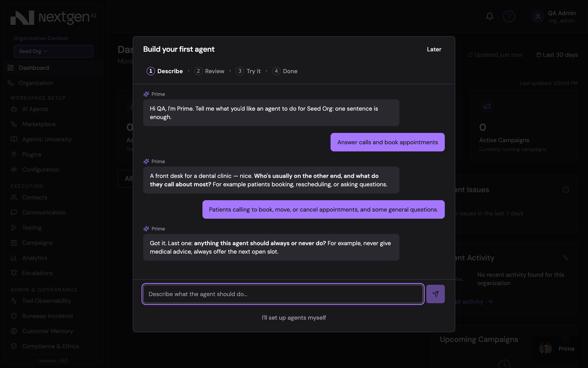Go to the Done step

[x=285, y=71]
